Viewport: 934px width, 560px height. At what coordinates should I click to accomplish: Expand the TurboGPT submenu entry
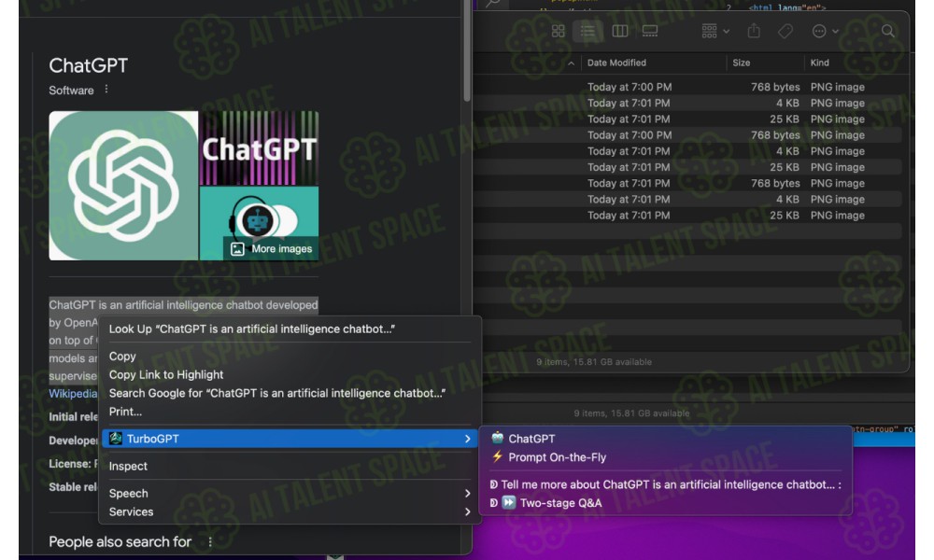[290, 439]
